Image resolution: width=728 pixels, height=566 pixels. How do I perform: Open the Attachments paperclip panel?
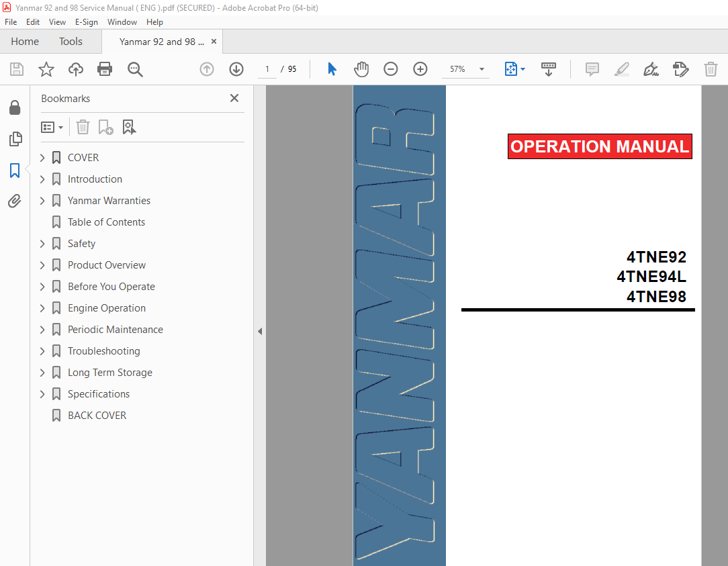(x=15, y=201)
